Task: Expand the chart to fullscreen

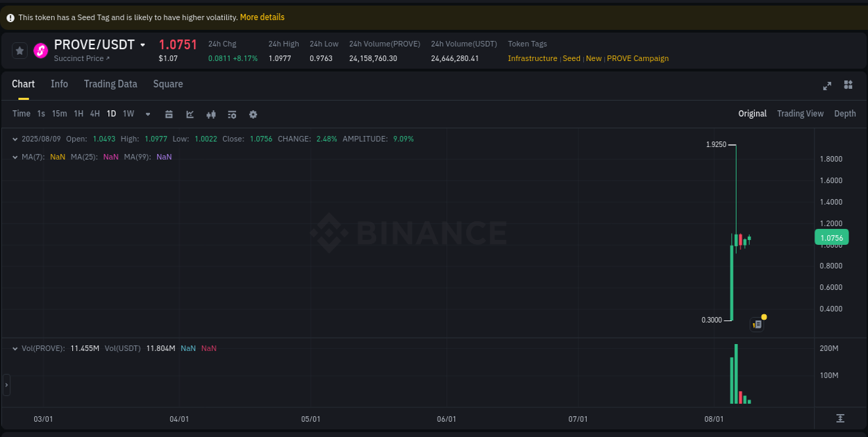Action: [826, 85]
